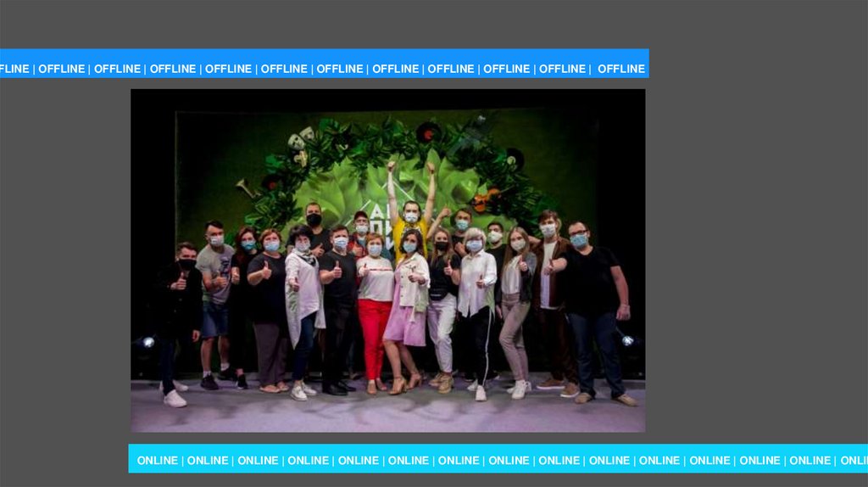Click the first ONLINE word in the banner
Viewport: 868px width, 487px height.
(x=158, y=460)
